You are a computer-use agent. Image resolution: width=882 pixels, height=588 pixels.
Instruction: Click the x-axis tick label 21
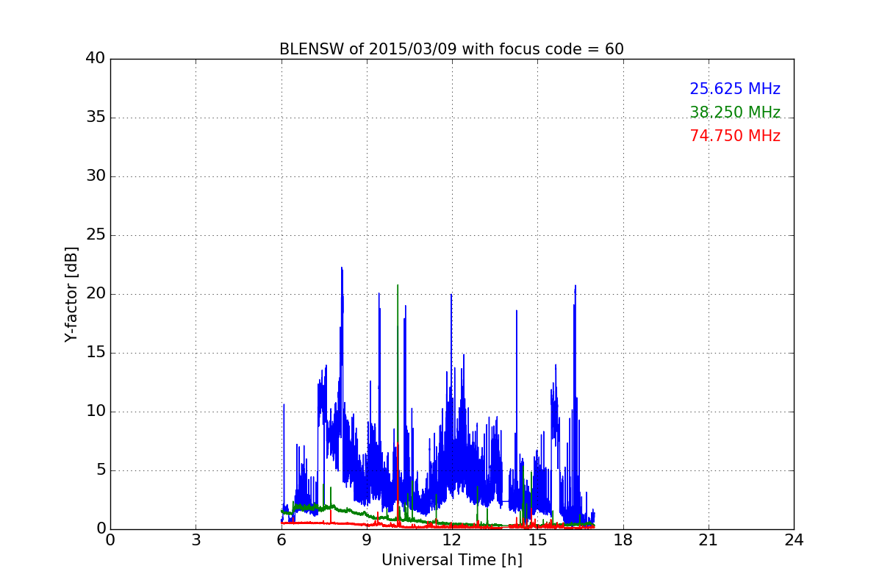709,539
